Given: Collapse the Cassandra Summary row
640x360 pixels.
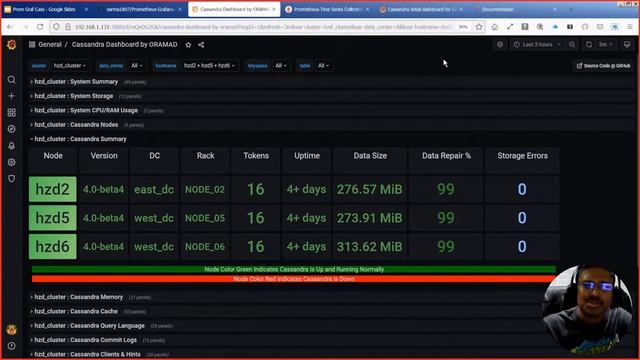Looking at the screenshot, I should 80,139.
